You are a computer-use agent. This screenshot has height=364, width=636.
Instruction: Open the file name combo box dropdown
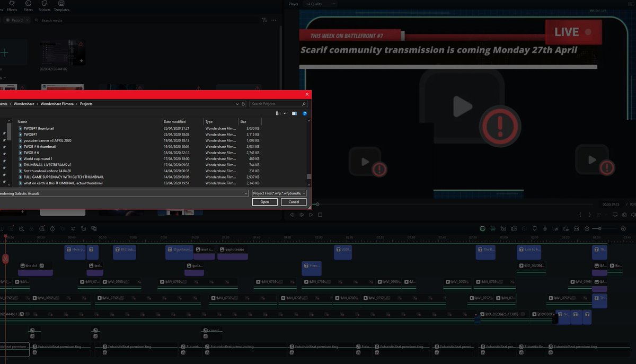246,193
